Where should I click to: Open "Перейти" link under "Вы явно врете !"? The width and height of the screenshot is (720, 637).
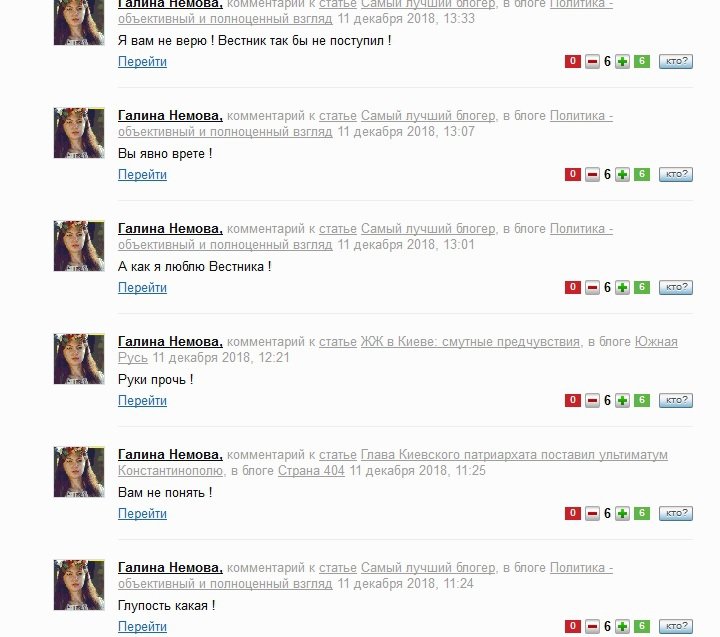[142, 175]
